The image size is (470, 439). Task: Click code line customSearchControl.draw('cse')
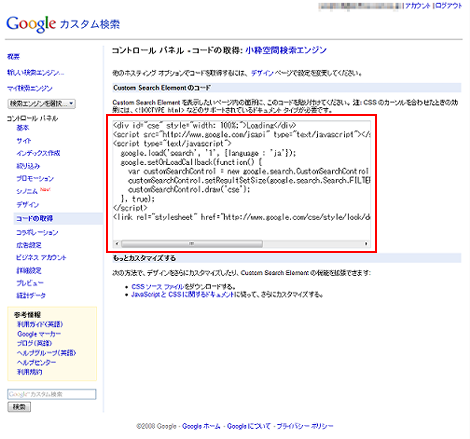click(x=189, y=189)
